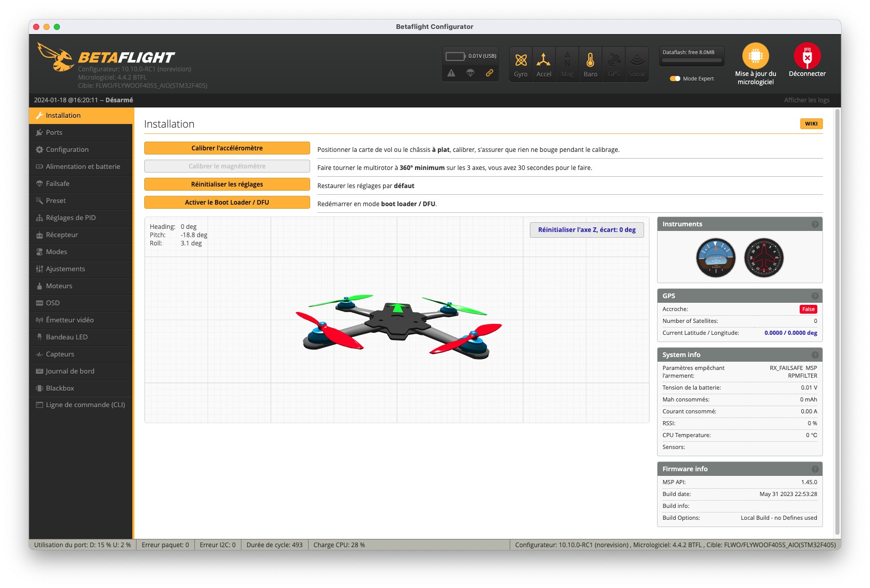Click the latitude/longitude 0.0000 value
This screenshot has height=588, width=870.
[790, 333]
